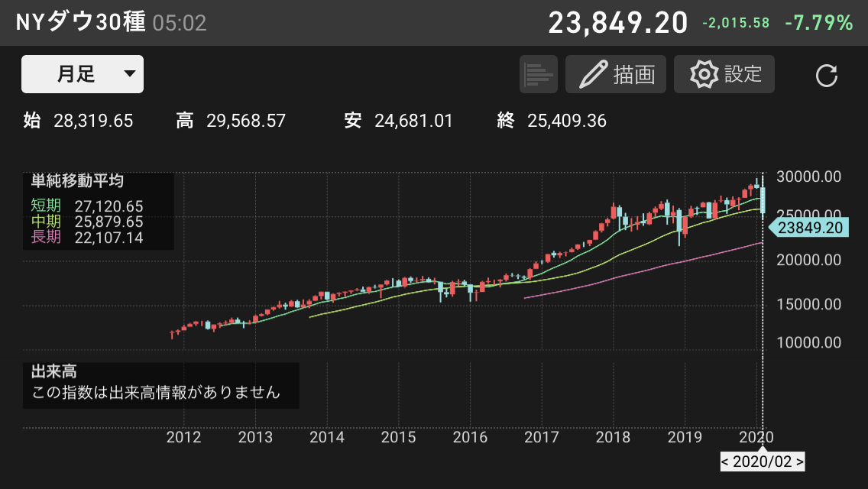The width and height of the screenshot is (868, 489).
Task: Click the 15000.00 price axis label
Action: tap(808, 304)
